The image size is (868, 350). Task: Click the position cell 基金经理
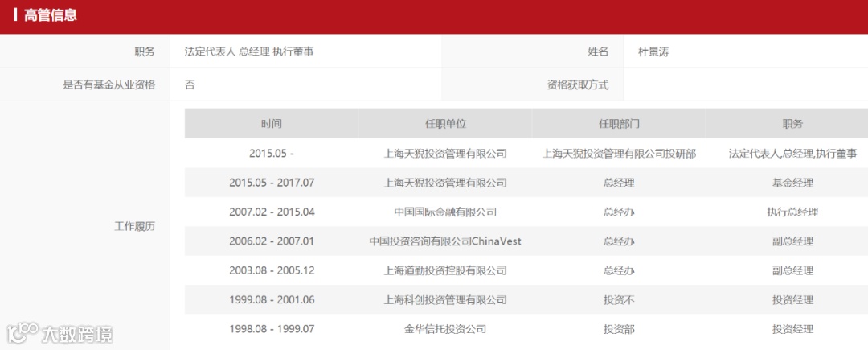792,183
